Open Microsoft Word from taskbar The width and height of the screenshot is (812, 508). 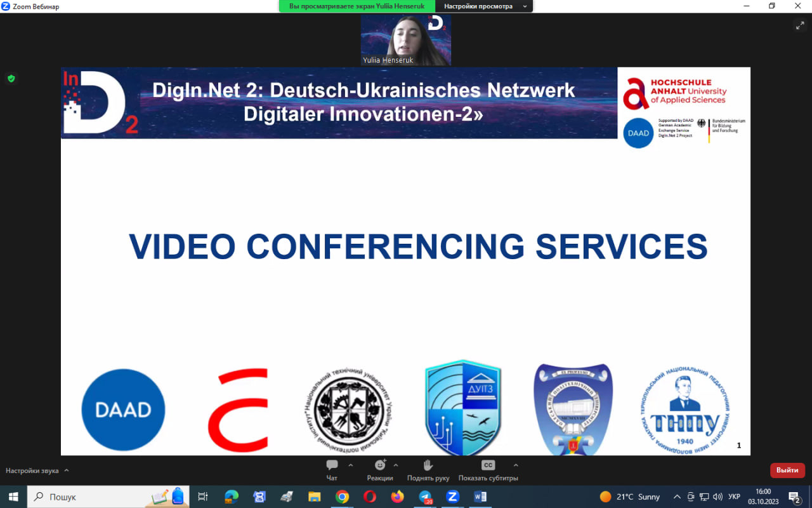[480, 497]
